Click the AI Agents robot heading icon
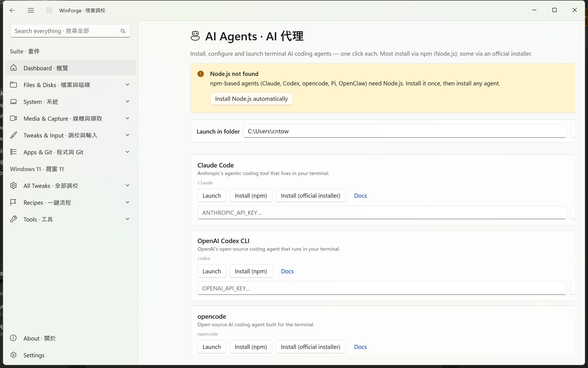The image size is (588, 368). click(195, 36)
